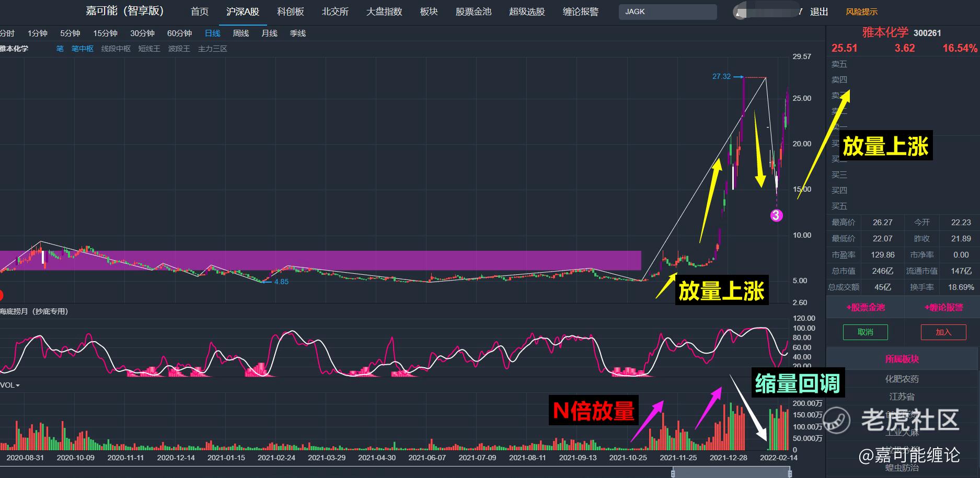Open the 大盘指数 tab
The width and height of the screenshot is (980, 478).
[384, 11]
